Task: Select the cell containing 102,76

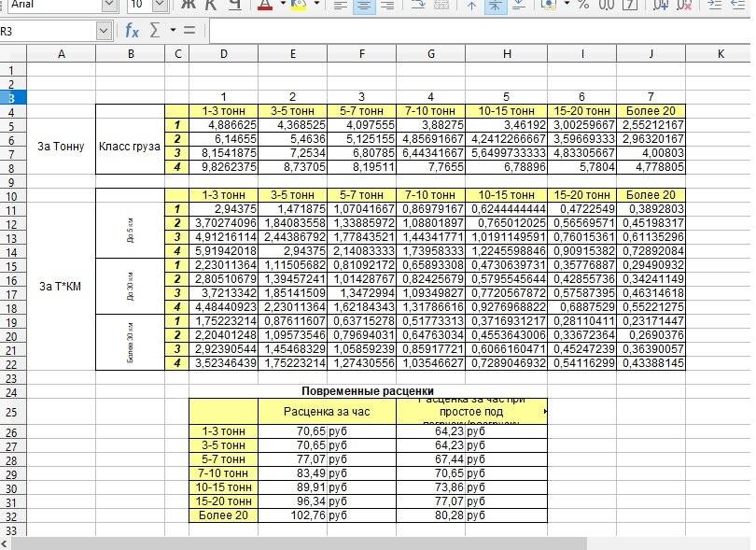Action: coord(293,515)
